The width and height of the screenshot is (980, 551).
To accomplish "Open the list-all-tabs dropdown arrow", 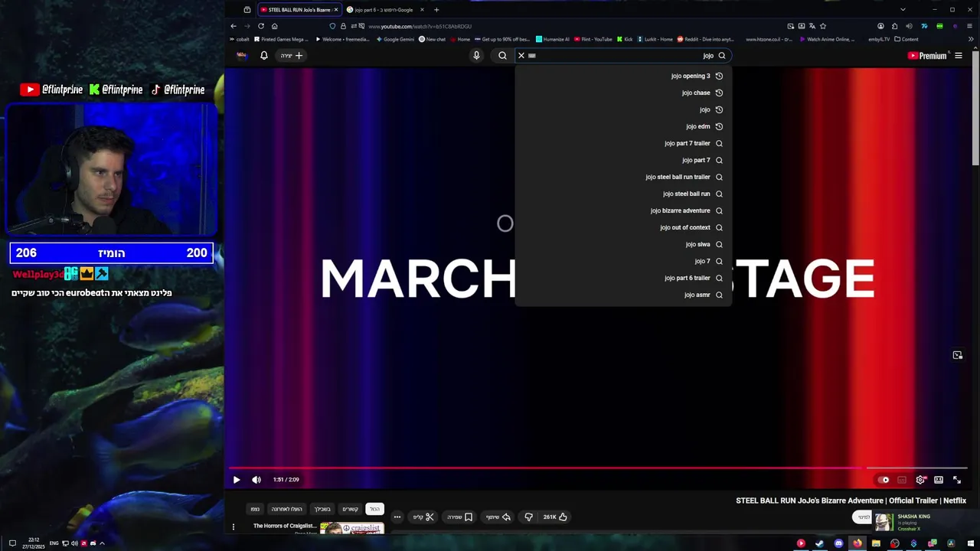I will coord(903,10).
